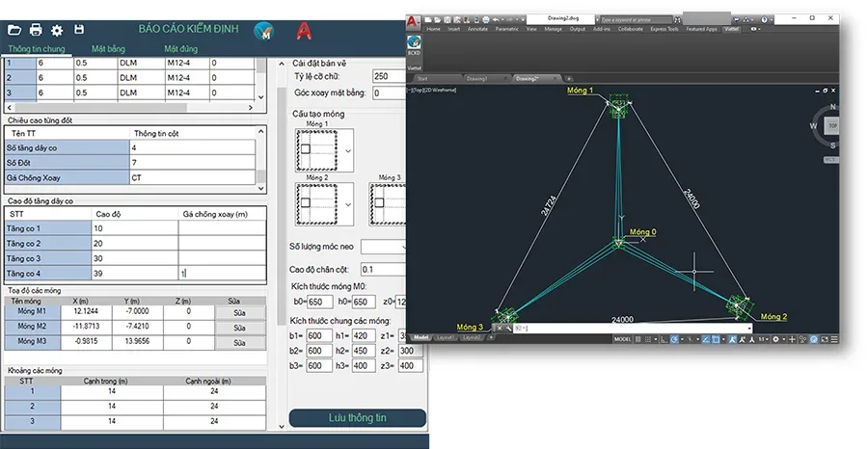Open Số lượng móc neo combo box

click(x=383, y=246)
